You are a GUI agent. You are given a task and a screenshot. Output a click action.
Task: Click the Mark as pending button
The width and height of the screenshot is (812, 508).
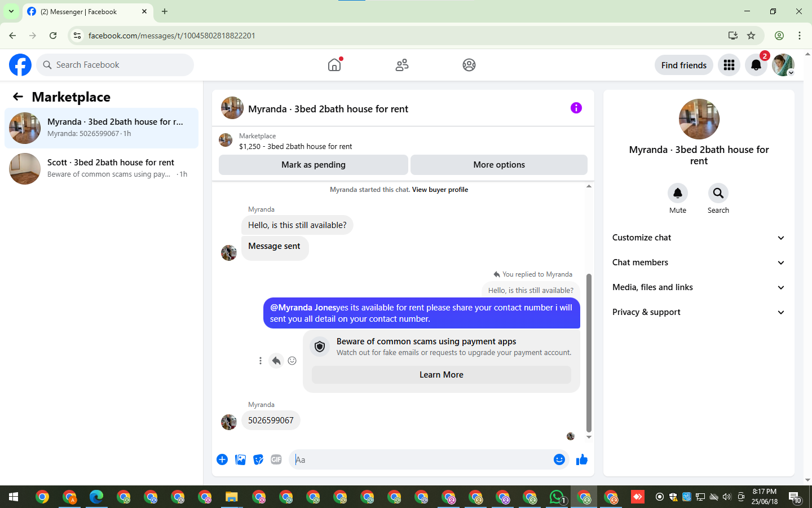314,165
